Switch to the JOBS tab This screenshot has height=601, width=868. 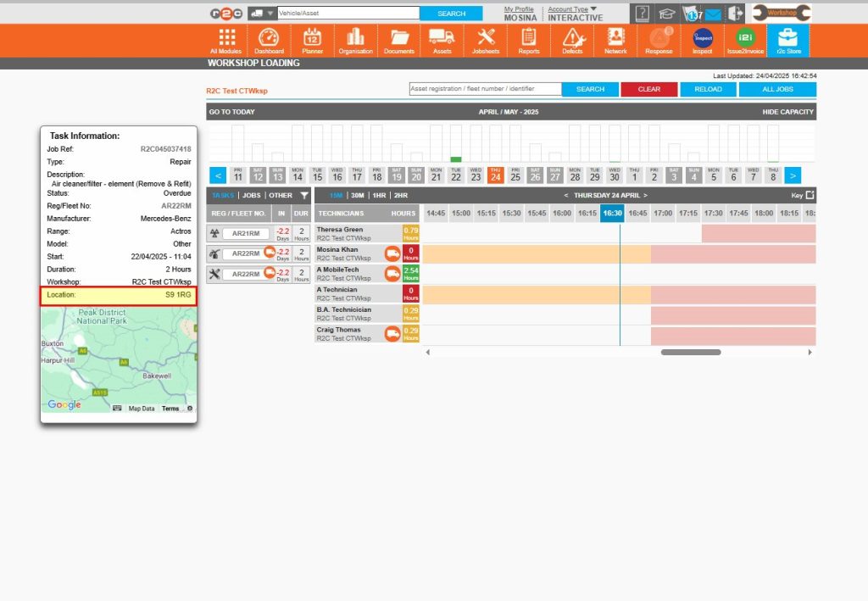pyautogui.click(x=252, y=195)
